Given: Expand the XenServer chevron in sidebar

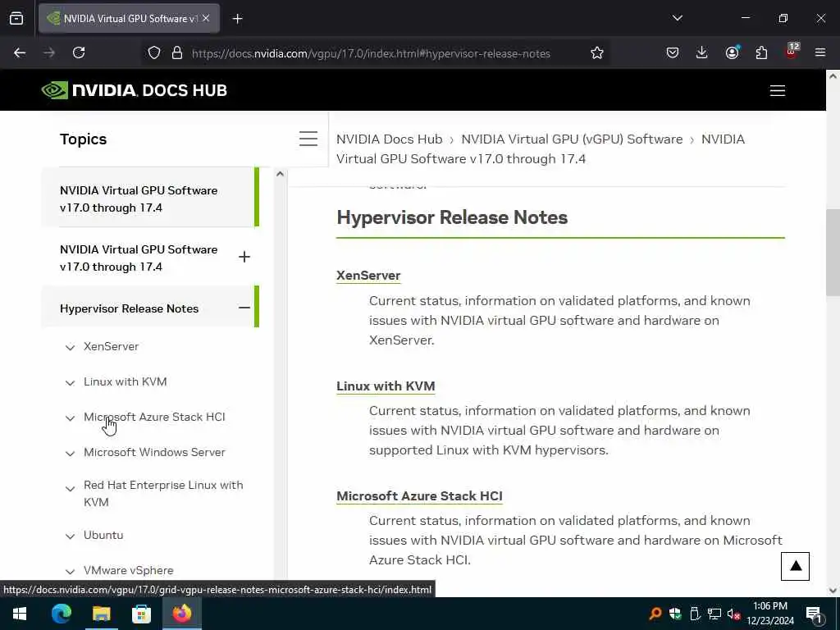Looking at the screenshot, I should 70,348.
